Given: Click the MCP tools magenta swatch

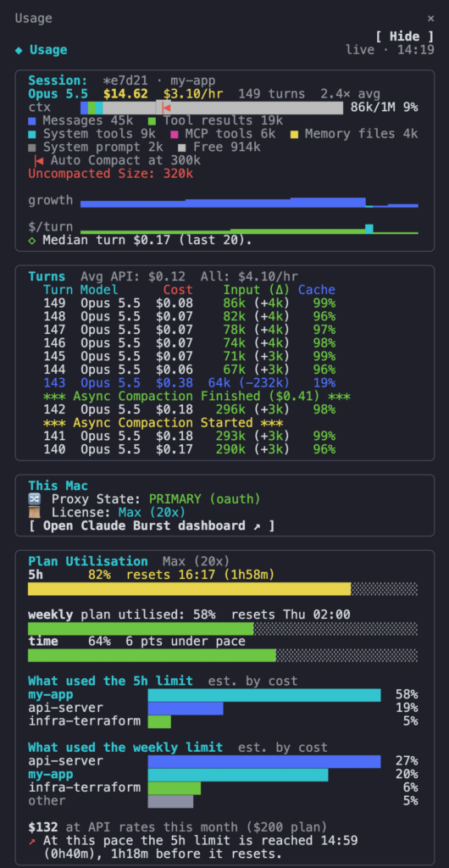Looking at the screenshot, I should [175, 134].
